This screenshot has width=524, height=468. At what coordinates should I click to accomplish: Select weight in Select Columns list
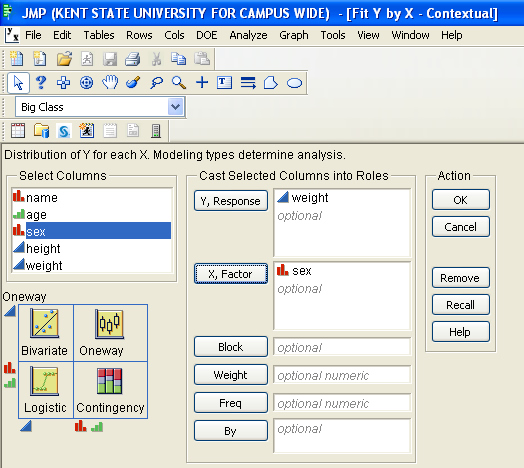coord(92,265)
